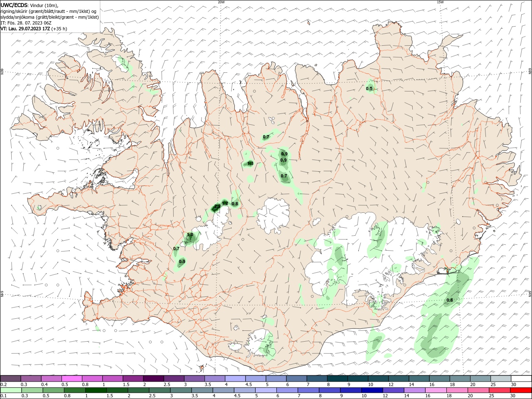Viewport: 532px width, 399px height.
Task: Pick the green 0.8 rain legend swatch
Action: (x=74, y=390)
